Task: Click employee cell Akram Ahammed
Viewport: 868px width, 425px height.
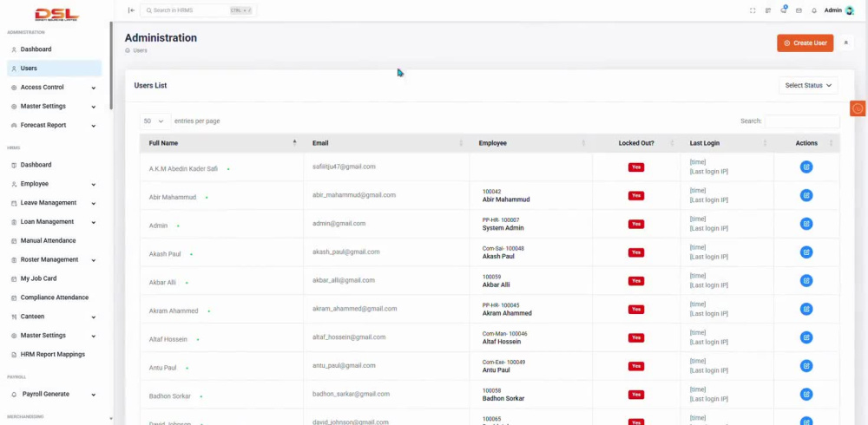Action: (507, 313)
